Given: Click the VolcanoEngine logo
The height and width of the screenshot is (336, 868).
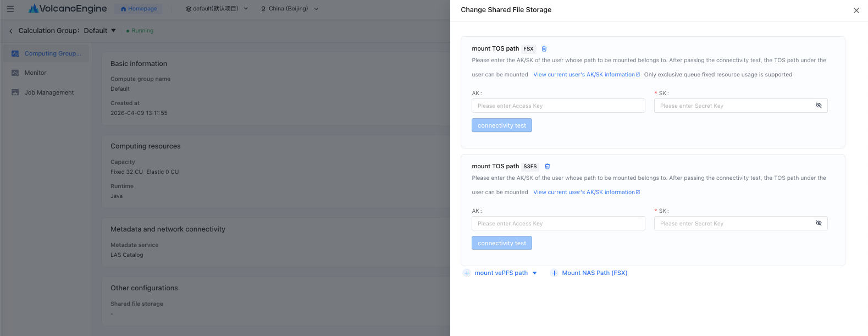Looking at the screenshot, I should tap(68, 9).
